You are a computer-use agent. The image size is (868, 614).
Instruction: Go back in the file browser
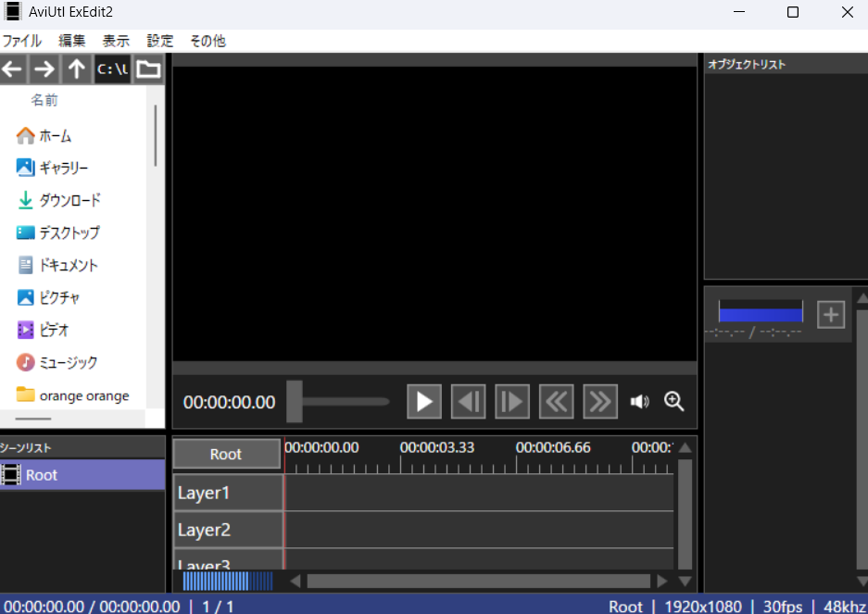pyautogui.click(x=12, y=69)
